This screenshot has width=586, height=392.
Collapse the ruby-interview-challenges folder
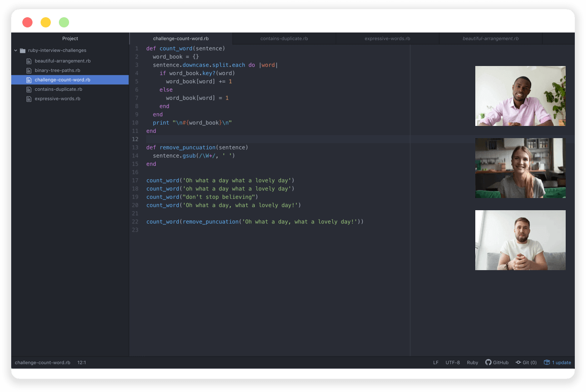tap(16, 50)
